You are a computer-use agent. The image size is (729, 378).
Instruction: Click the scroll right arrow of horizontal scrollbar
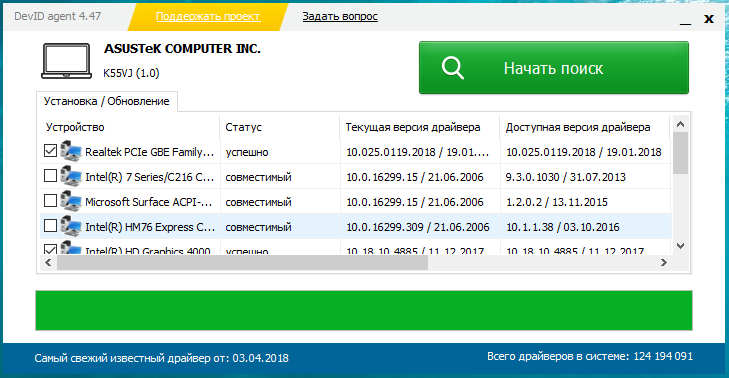(x=664, y=263)
